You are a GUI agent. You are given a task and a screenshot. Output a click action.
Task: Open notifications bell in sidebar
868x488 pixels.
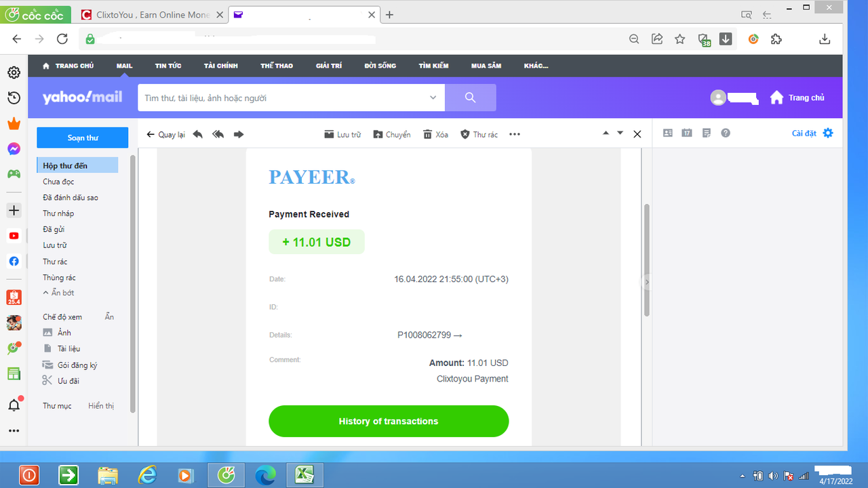pos(14,405)
